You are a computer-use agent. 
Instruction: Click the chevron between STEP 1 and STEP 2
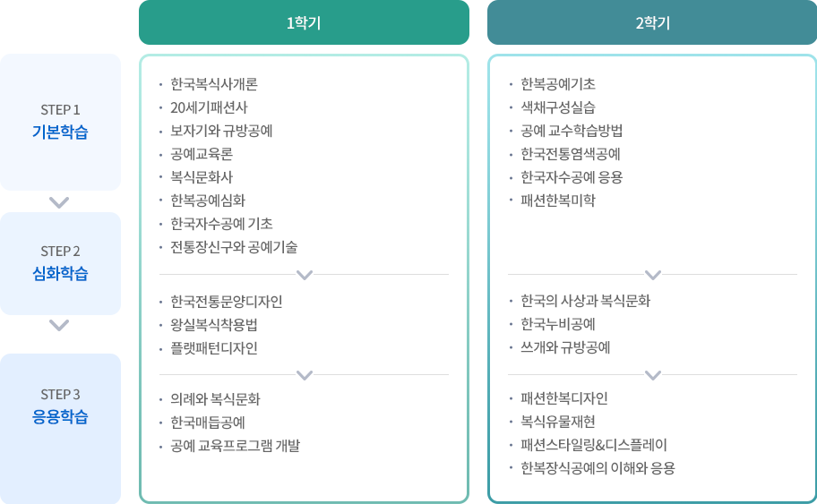[59, 202]
